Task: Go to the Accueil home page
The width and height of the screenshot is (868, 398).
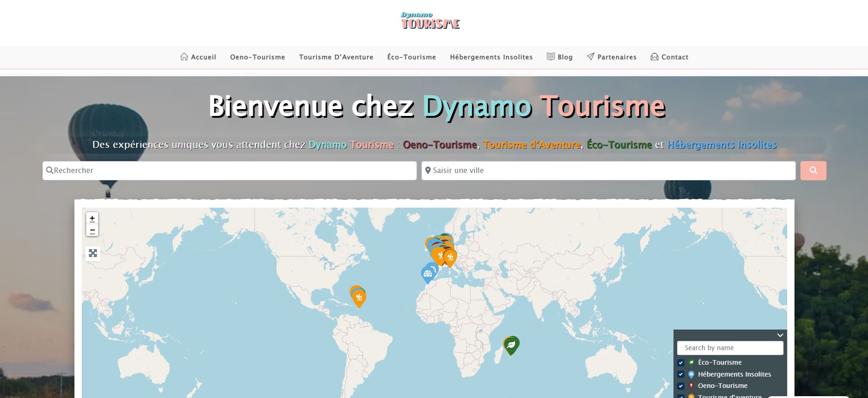Action: pos(198,57)
